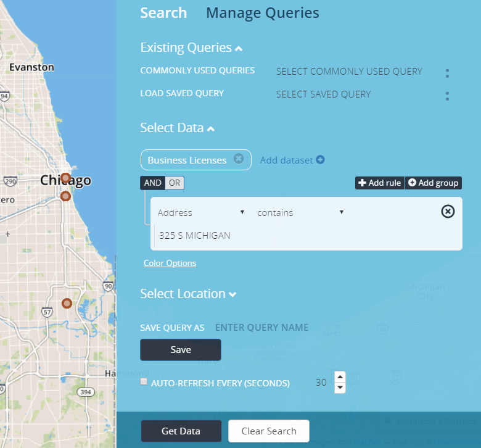Viewport: 481px width, 448px height.
Task: Open the commonly used queries options dots
Action: [447, 73]
